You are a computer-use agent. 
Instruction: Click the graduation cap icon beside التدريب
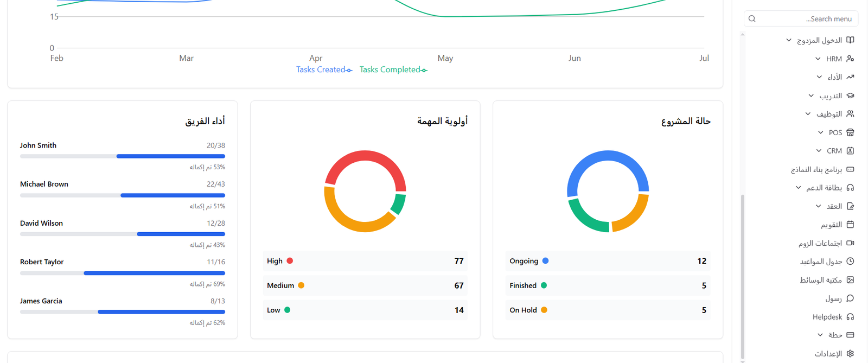pos(850,95)
